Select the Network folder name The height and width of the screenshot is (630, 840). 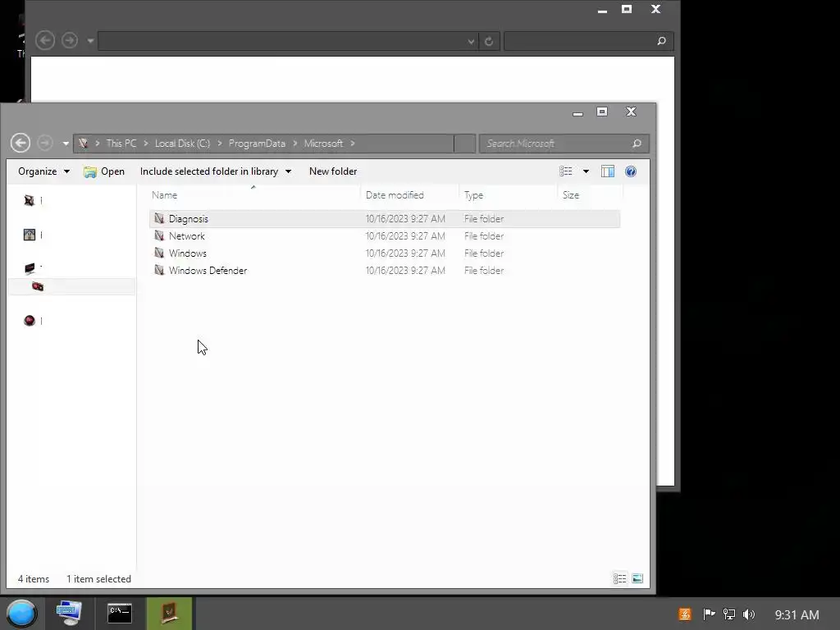pos(187,235)
